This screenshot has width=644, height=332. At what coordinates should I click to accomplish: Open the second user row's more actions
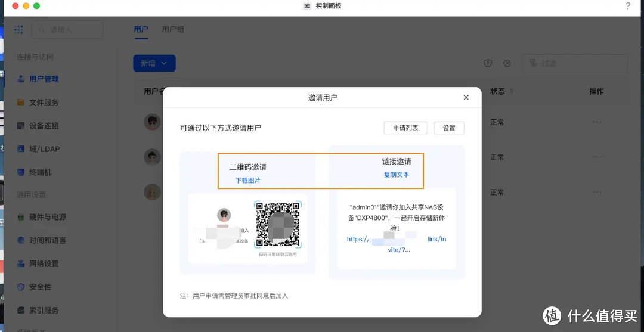[x=597, y=157]
